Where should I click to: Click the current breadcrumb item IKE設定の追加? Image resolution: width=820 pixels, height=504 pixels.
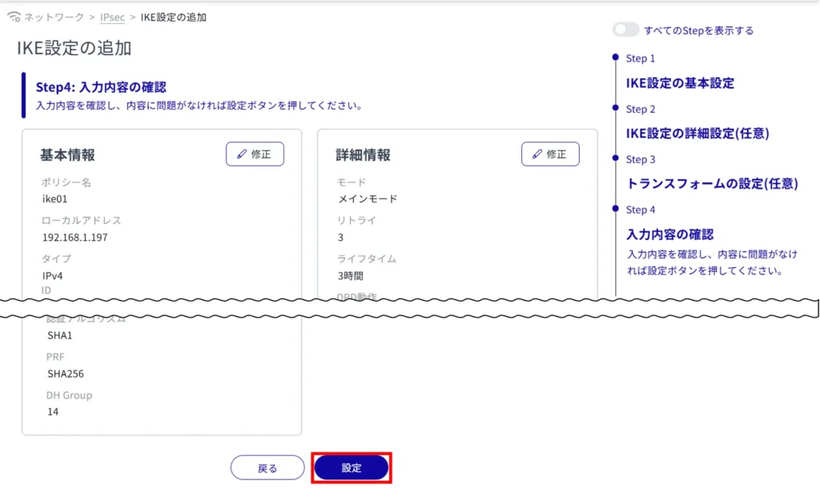pos(173,18)
